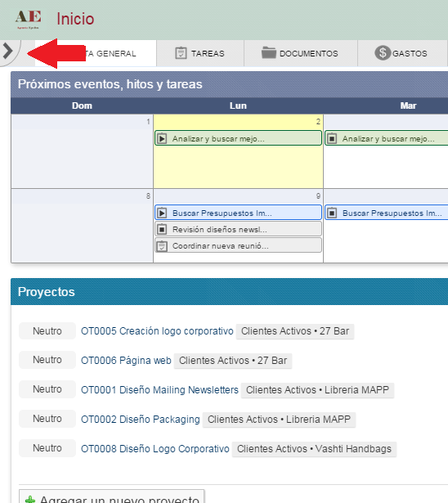
Task: Open the Neutro status dropdown for OT0008
Action: 47,448
